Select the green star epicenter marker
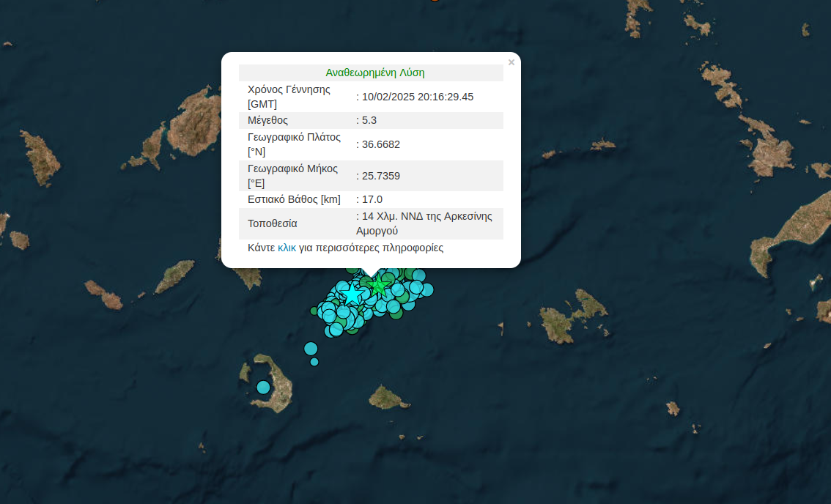 [x=378, y=286]
